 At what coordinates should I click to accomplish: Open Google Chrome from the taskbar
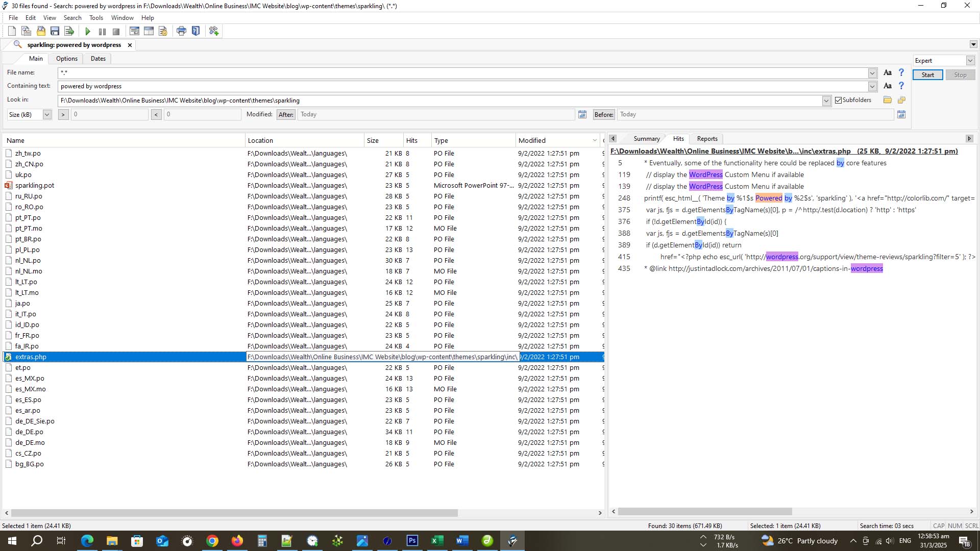point(212,541)
